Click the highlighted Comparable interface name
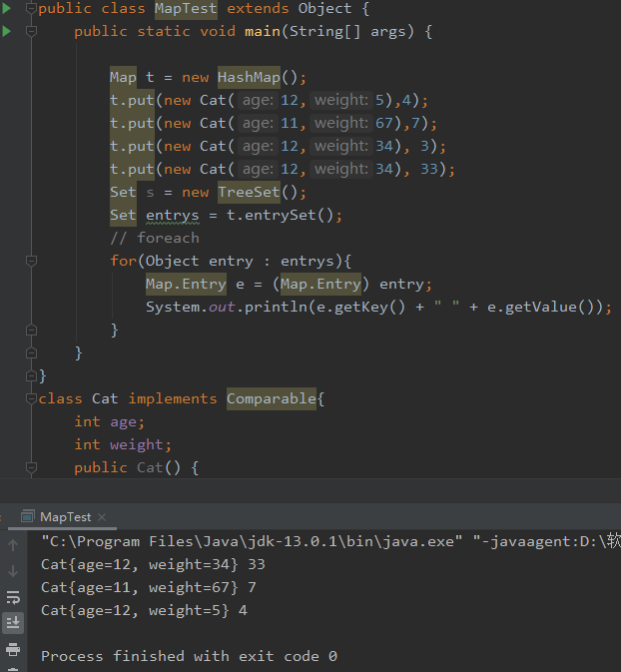The height and width of the screenshot is (672, 621). [x=272, y=398]
